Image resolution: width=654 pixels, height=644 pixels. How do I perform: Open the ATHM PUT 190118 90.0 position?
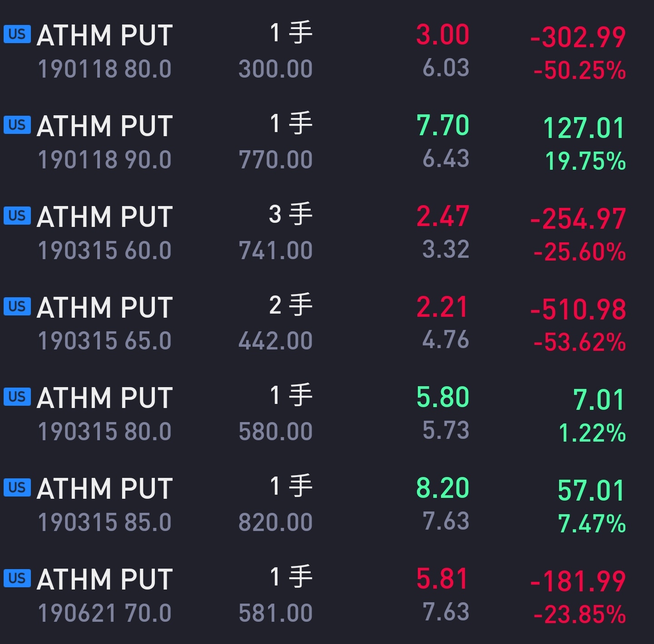[x=327, y=142]
